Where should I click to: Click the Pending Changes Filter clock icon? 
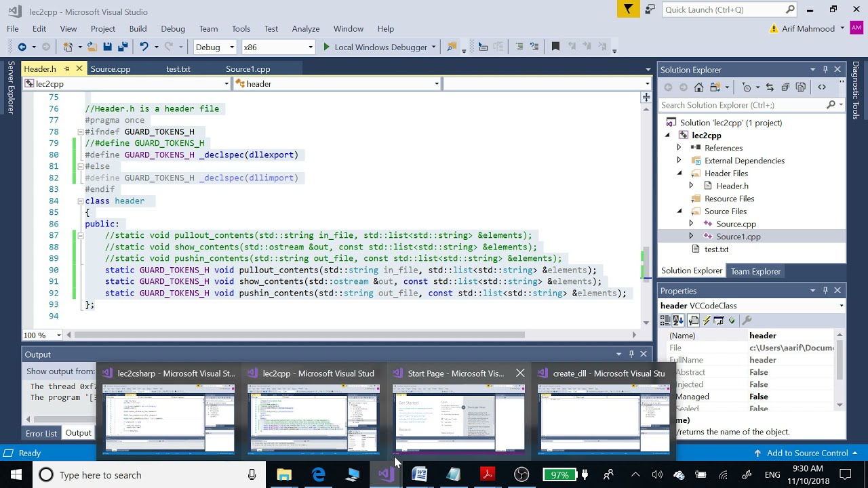(746, 87)
